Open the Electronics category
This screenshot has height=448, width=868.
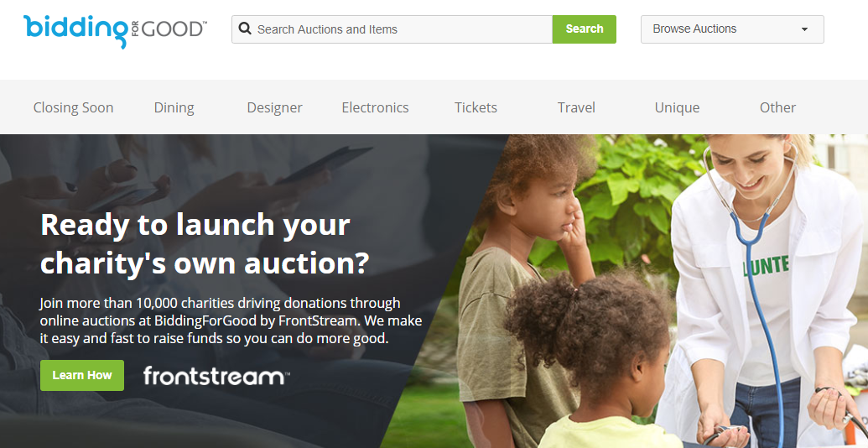(376, 107)
